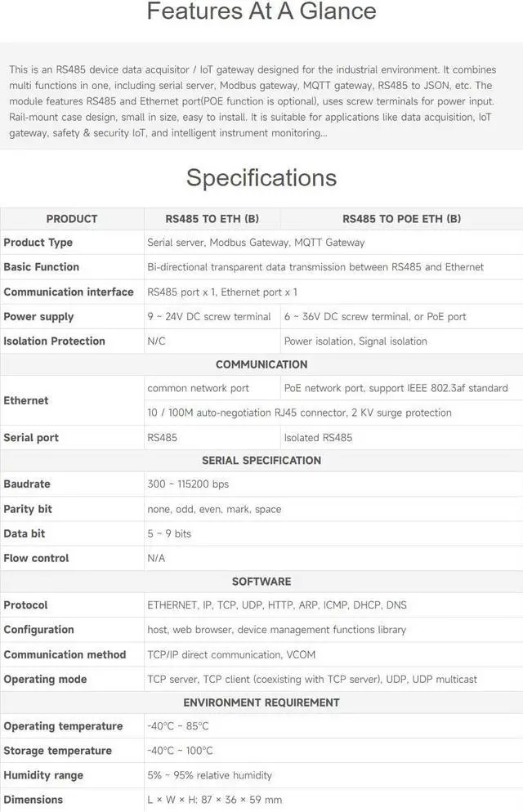This screenshot has width=523, height=812.
Task: Click the Specifications heading
Action: coord(261,177)
